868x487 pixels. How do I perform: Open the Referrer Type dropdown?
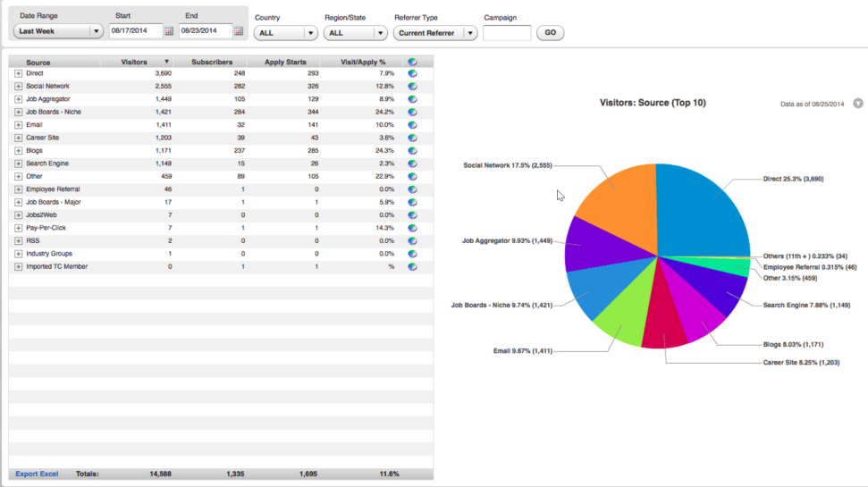[435, 33]
